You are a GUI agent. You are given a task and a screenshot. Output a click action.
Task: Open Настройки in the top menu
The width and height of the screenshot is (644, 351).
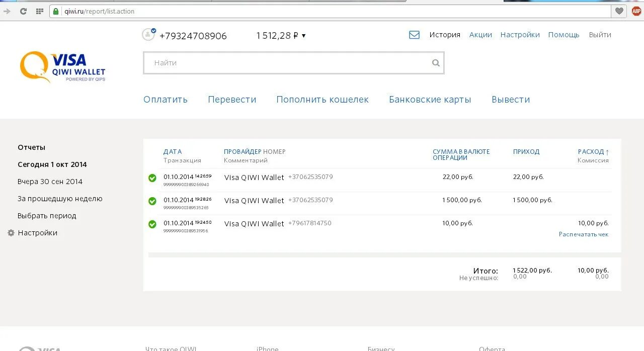point(520,35)
